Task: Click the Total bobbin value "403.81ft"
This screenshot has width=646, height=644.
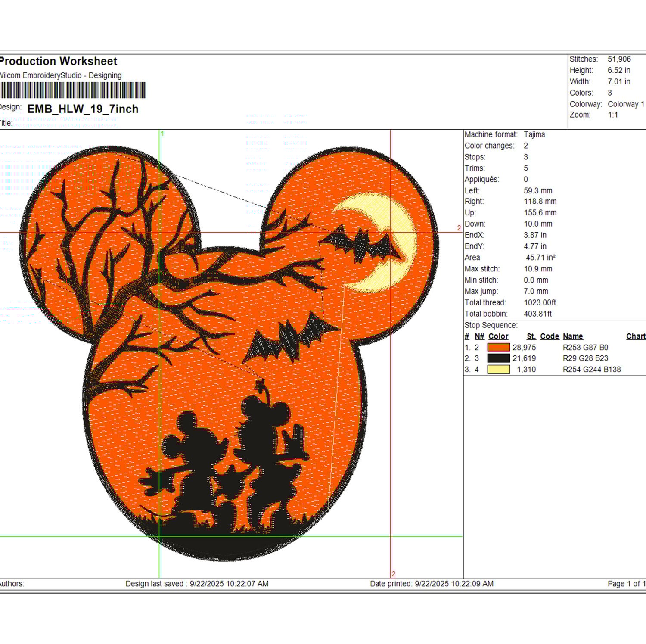Action: click(x=538, y=314)
